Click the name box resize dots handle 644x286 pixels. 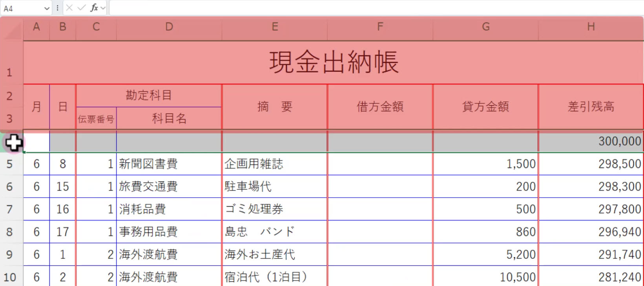click(57, 8)
